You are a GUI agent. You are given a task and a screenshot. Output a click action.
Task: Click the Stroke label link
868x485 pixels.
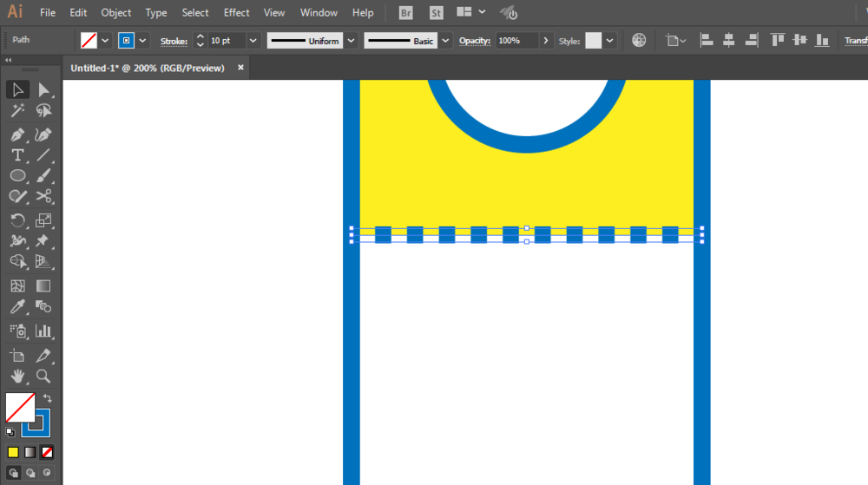174,41
